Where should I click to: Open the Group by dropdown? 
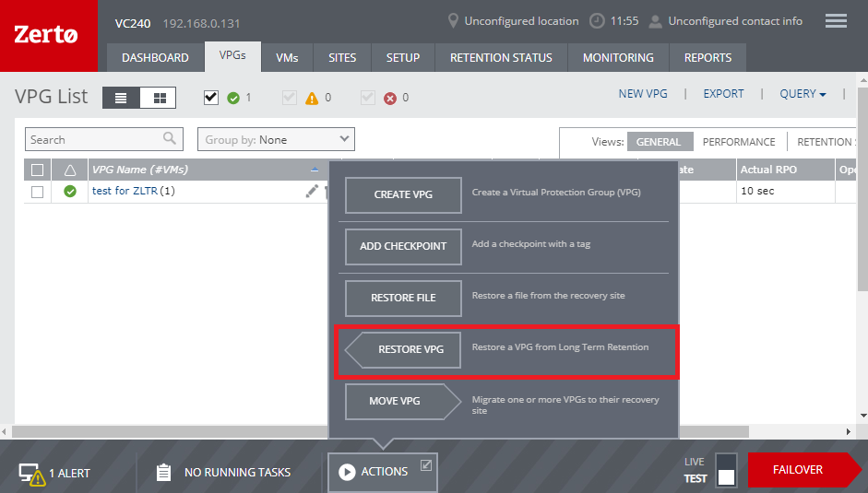[276, 139]
